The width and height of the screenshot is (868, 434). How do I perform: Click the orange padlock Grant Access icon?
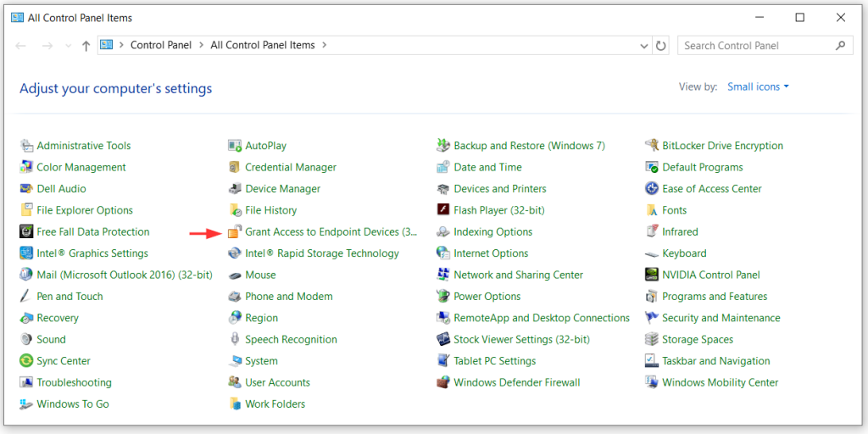pyautogui.click(x=235, y=232)
